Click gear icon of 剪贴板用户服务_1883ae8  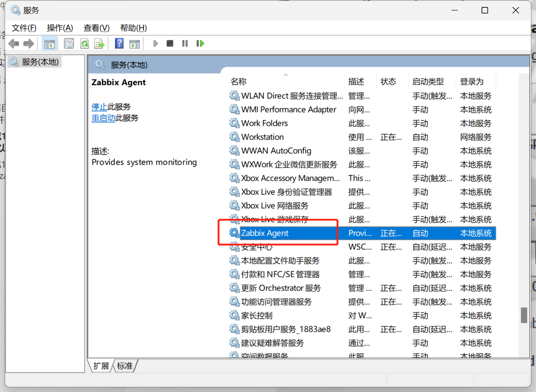point(234,329)
